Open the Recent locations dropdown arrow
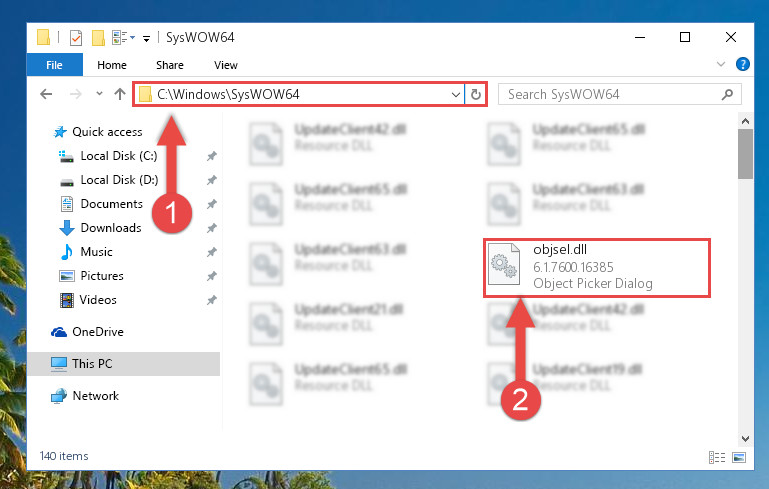This screenshot has width=769, height=489. [x=99, y=93]
